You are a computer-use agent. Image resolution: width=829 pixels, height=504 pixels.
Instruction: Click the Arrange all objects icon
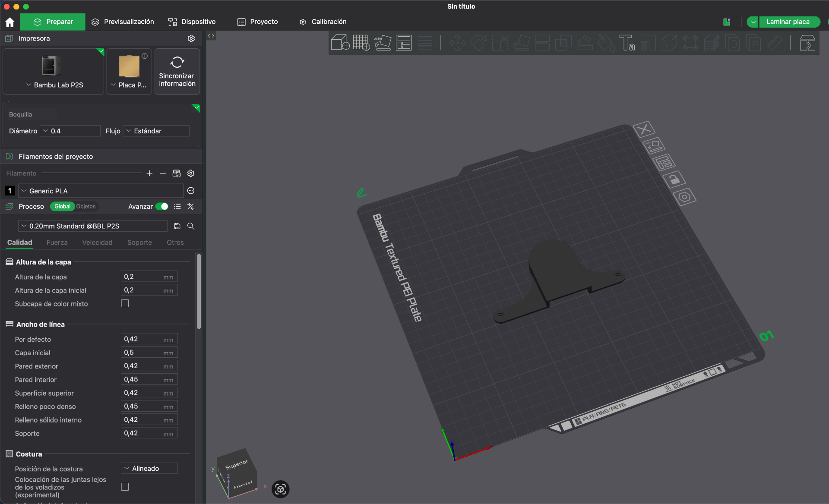[404, 43]
